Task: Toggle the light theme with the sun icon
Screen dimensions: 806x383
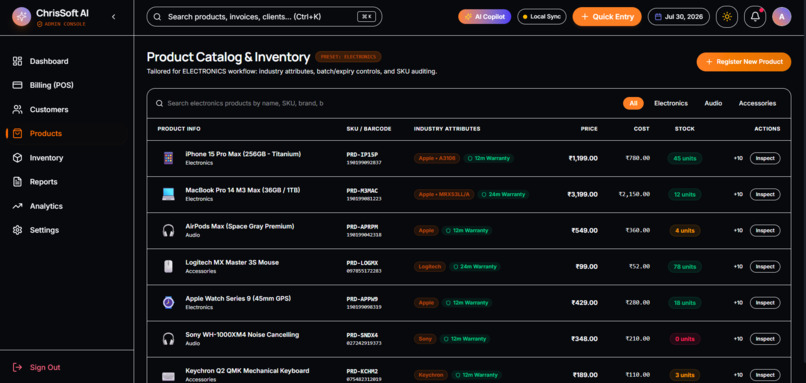Action: (727, 16)
